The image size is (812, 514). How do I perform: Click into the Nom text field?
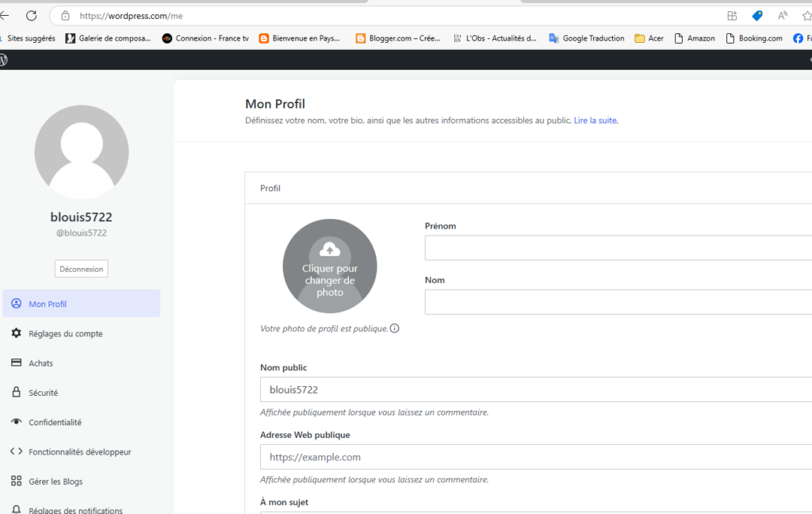point(618,302)
